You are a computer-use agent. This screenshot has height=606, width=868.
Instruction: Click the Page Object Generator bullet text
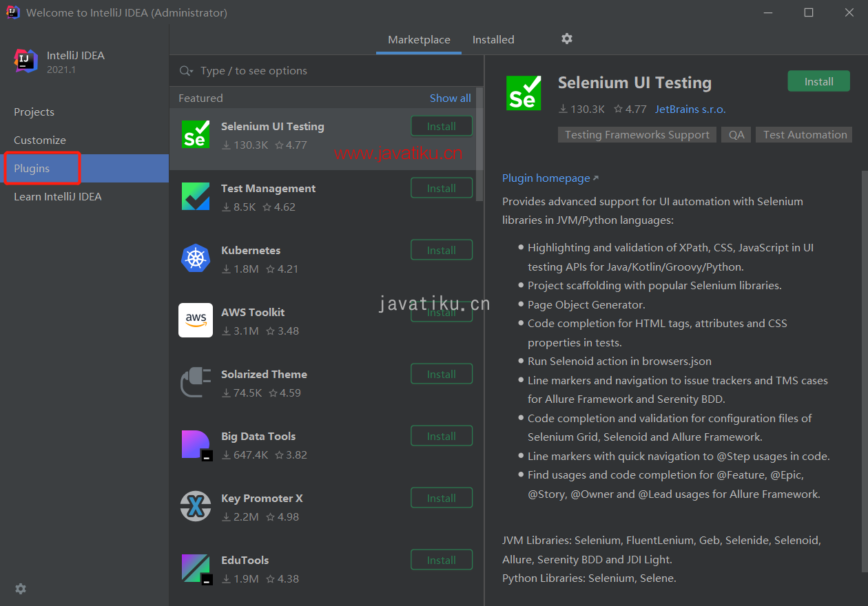586,304
